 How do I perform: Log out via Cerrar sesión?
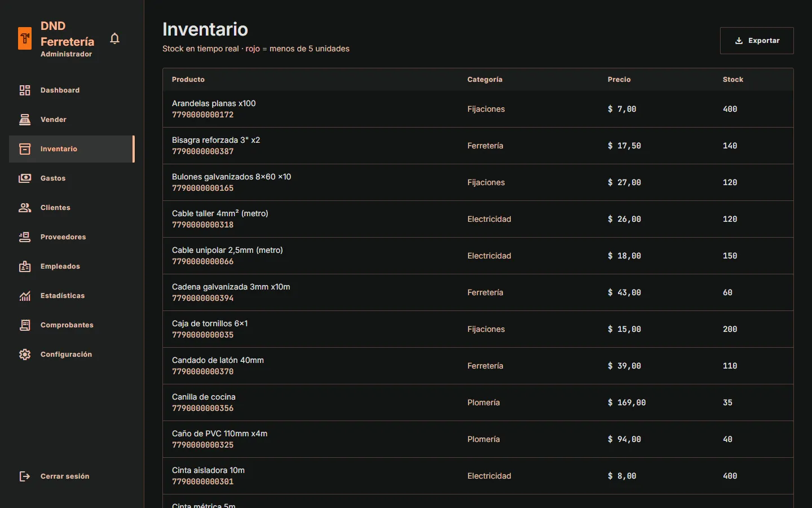72,476
